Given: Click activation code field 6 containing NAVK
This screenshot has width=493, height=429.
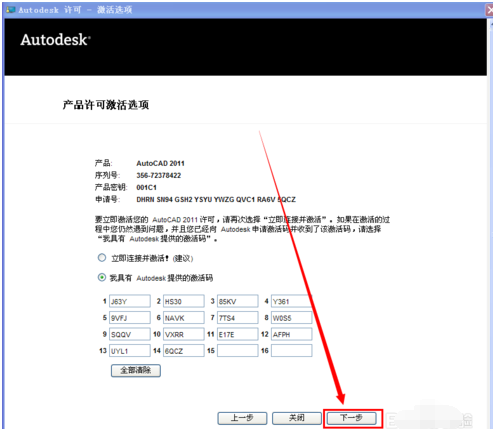Looking at the screenshot, I should 184,318.
